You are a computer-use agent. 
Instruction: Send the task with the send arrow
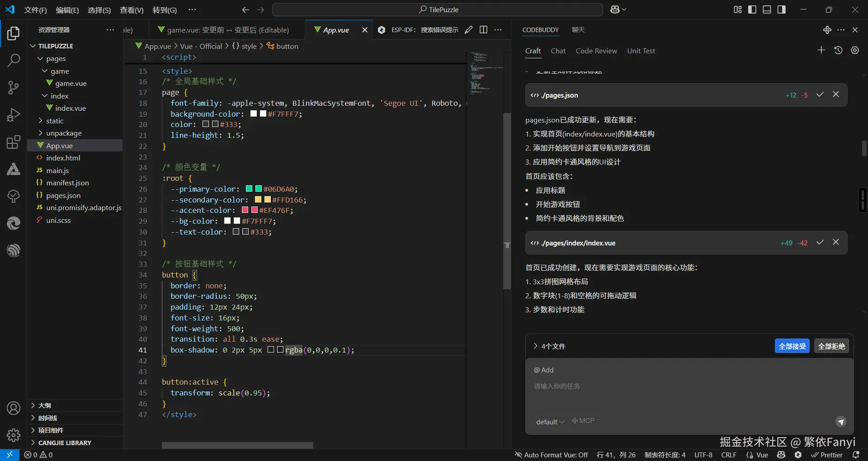[x=841, y=422]
